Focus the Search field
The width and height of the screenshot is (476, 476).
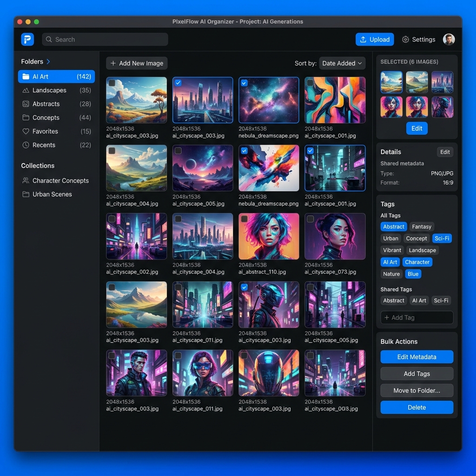(x=105, y=40)
